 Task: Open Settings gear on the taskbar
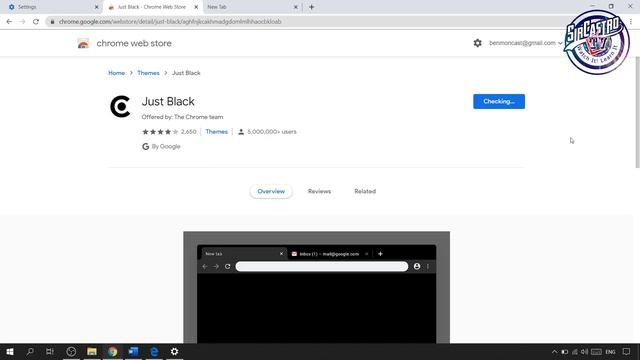[x=174, y=351]
